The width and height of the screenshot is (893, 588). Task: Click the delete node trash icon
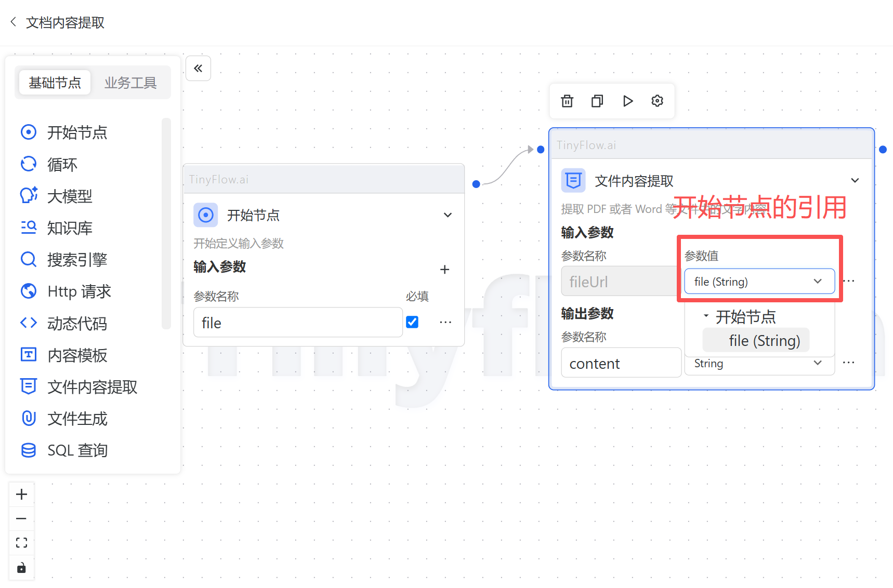click(567, 101)
